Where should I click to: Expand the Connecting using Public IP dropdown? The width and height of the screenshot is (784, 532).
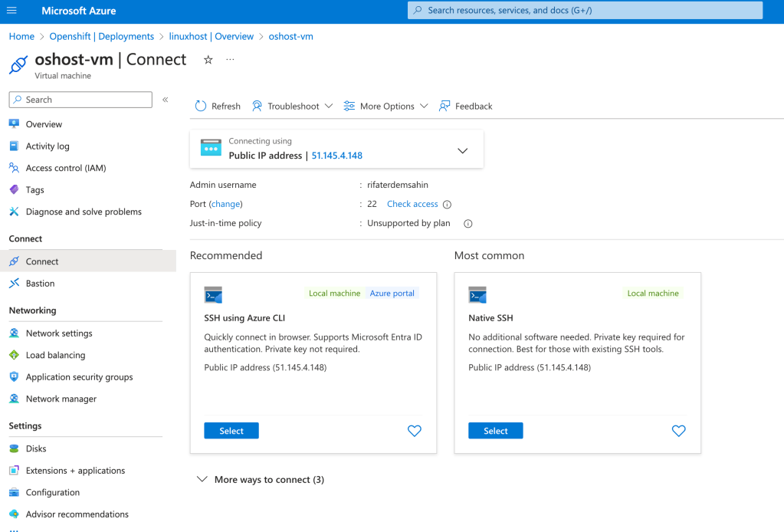pyautogui.click(x=462, y=150)
